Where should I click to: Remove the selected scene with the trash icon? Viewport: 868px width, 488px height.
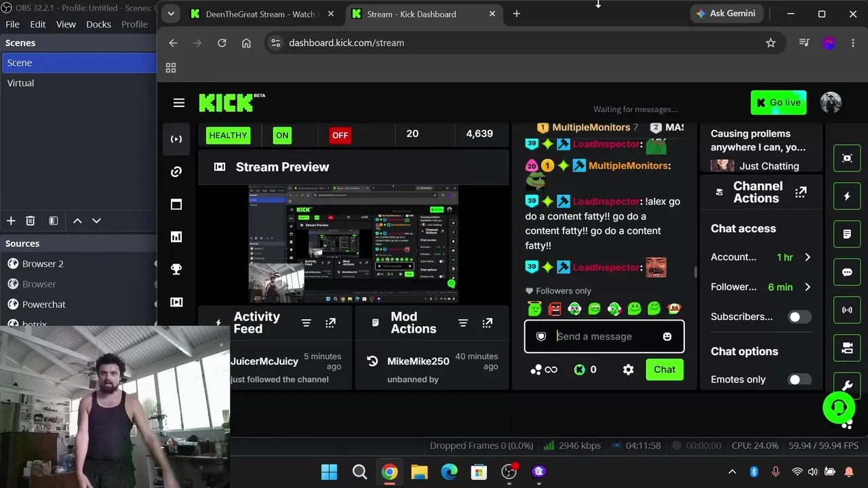[30, 220]
